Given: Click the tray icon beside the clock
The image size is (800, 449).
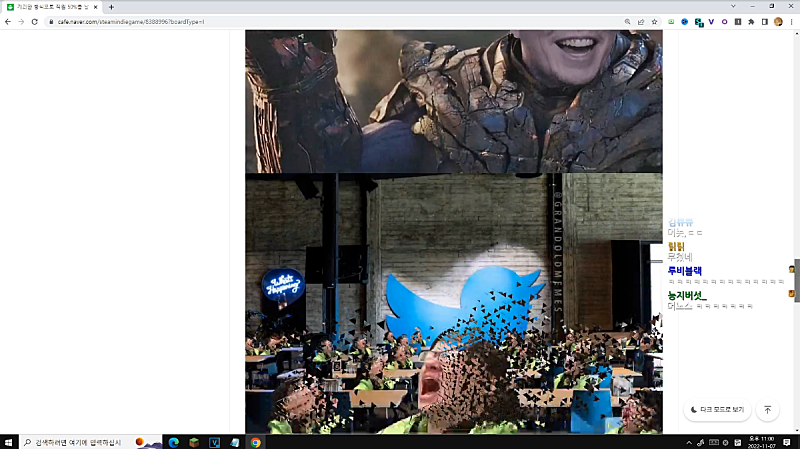Looking at the screenshot, I should point(738,442).
